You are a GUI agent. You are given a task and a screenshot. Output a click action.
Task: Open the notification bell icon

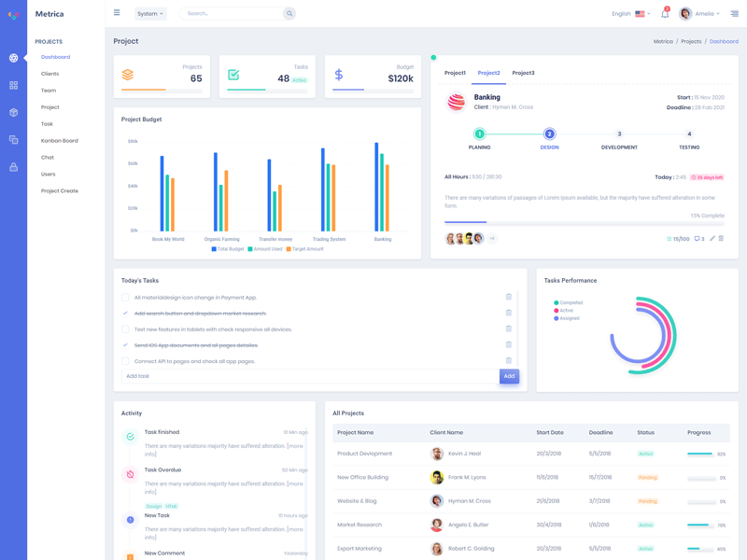tap(665, 14)
